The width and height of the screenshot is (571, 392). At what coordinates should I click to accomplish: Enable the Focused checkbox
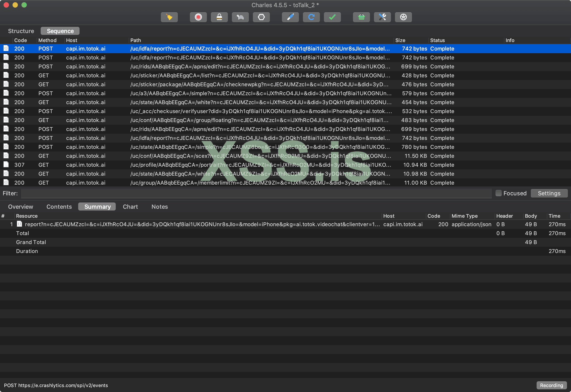pyautogui.click(x=498, y=193)
